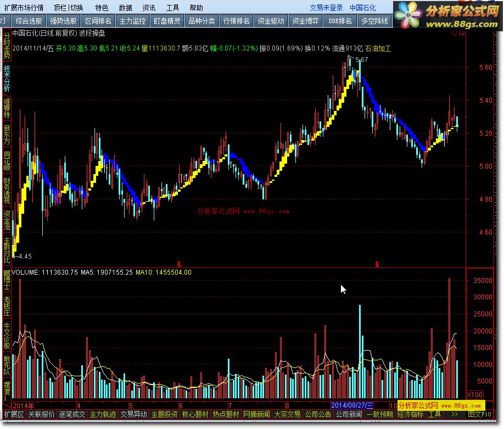
Task: Switch to 维赛特 side tab
Action: click(x=7, y=108)
